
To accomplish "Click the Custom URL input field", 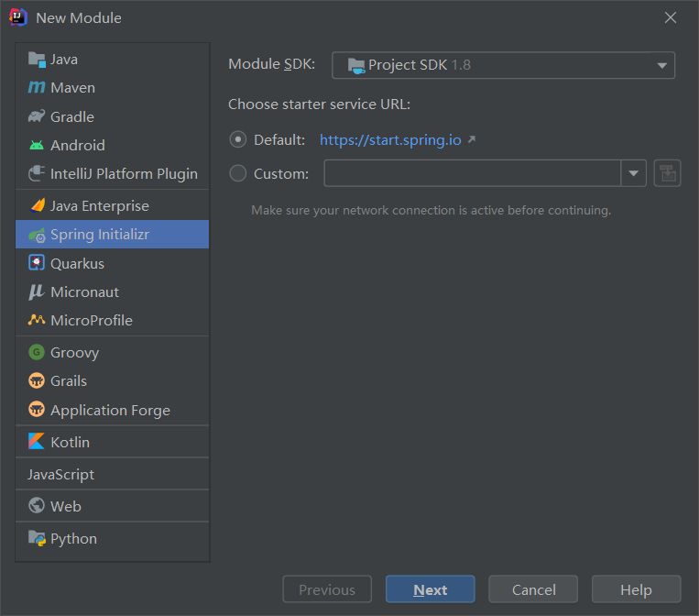I will [473, 173].
